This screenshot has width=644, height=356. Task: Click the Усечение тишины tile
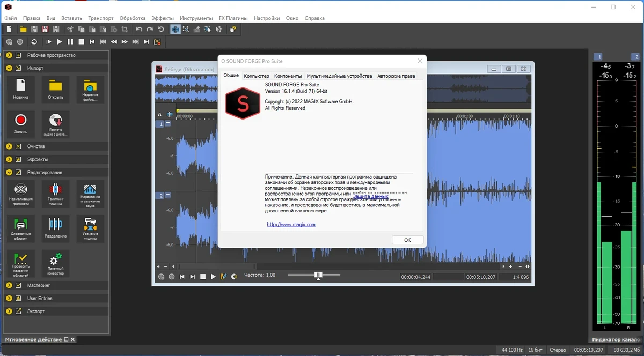tap(90, 228)
